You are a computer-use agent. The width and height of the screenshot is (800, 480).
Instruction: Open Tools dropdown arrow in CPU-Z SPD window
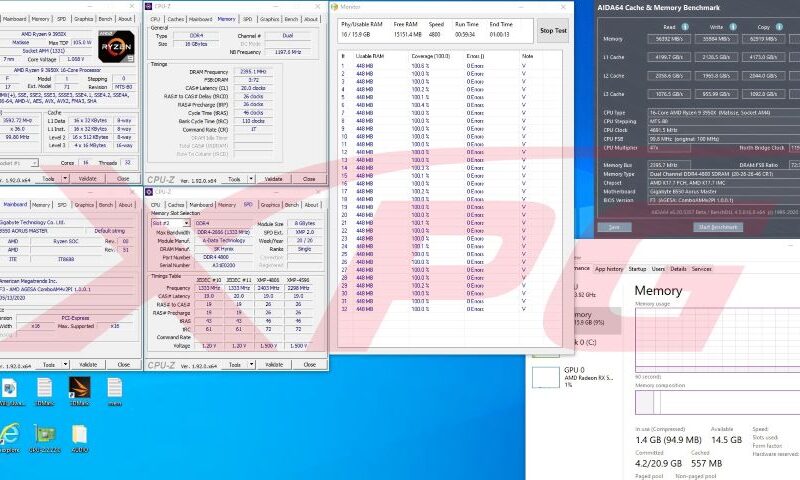251,365
